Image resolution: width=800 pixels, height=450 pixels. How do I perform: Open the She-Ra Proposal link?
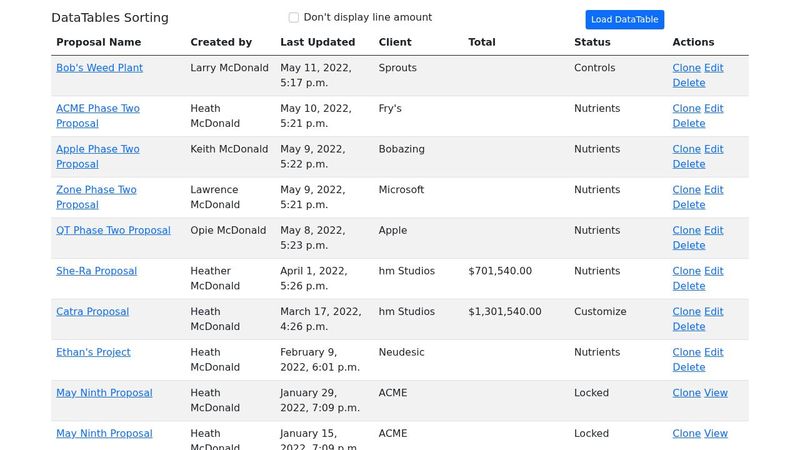96,271
